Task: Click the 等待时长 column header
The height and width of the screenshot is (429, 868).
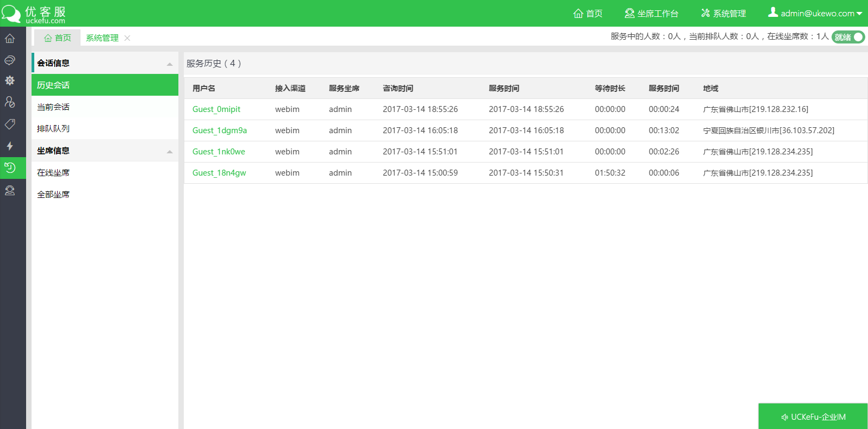Action: [610, 88]
